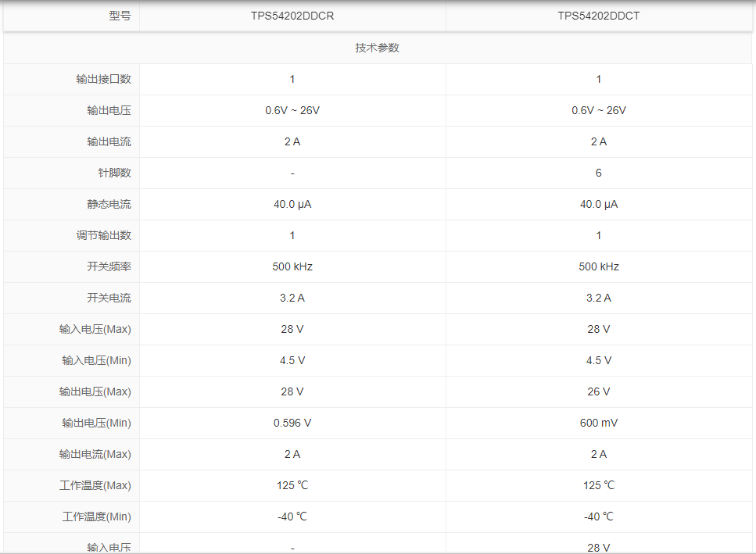Select the 输出电流 row label
Image resolution: width=756 pixels, height=554 pixels.
tap(109, 141)
